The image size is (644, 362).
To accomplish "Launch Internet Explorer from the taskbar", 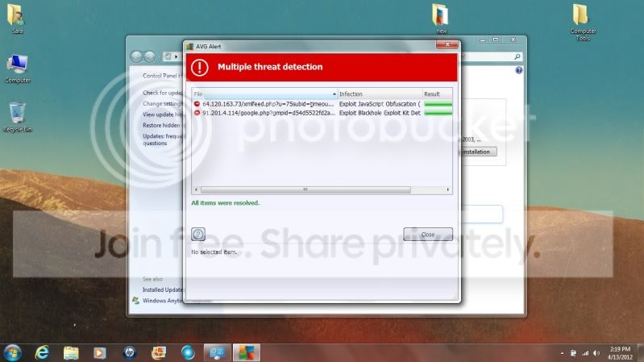I will [x=43, y=352].
